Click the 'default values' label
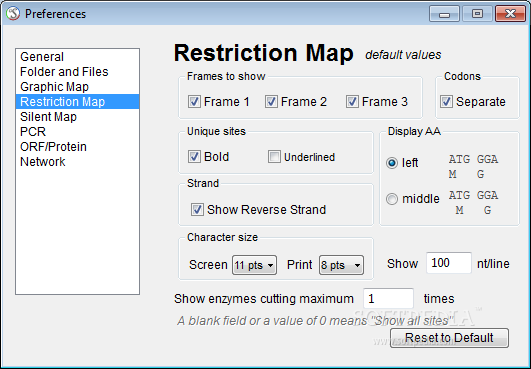Image resolution: width=531 pixels, height=369 pixels. tap(403, 55)
